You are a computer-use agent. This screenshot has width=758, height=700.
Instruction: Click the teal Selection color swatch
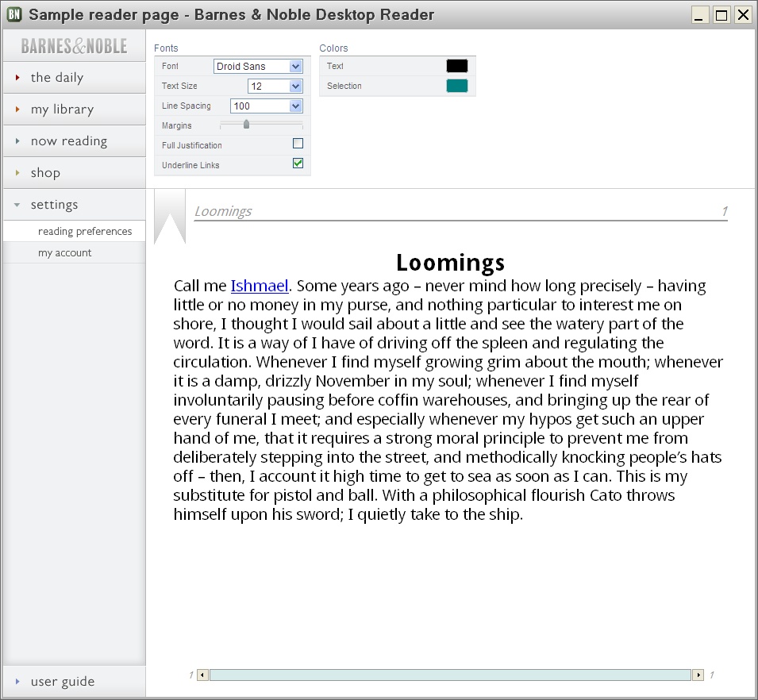click(457, 86)
